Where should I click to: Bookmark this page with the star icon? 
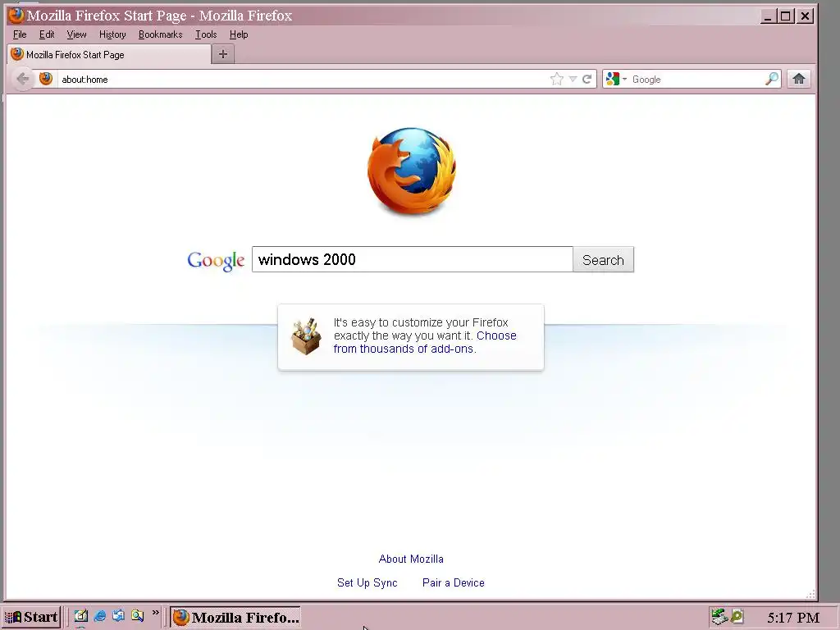pos(557,80)
